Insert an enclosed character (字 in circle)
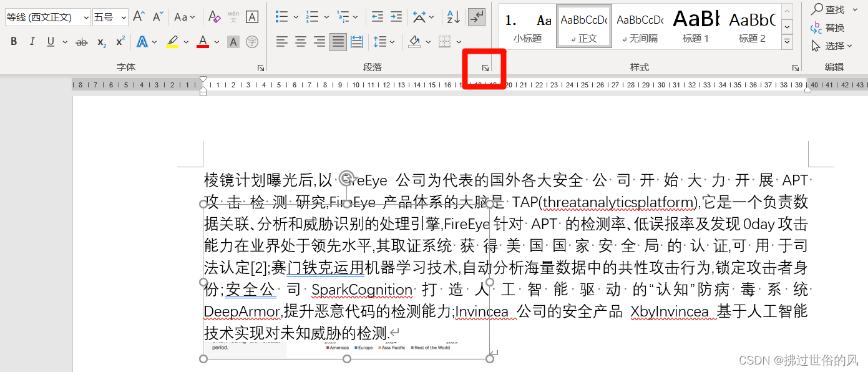The image size is (868, 372). point(252,42)
